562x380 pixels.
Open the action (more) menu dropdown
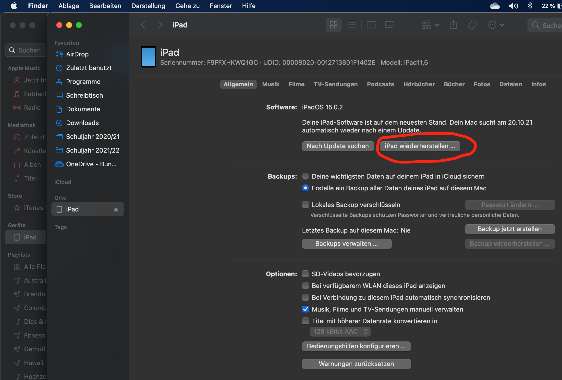tap(496, 25)
